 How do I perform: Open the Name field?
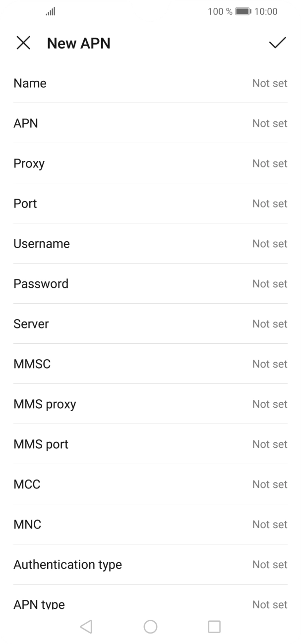[x=150, y=83]
